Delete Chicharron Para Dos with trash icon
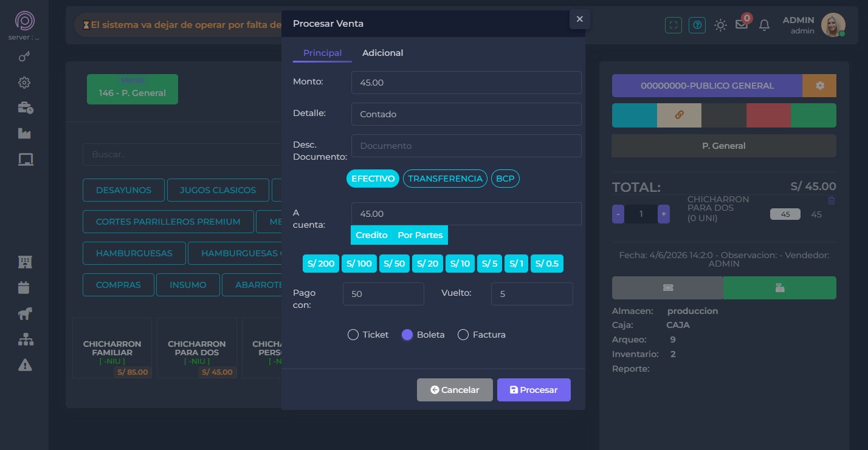 832,200
